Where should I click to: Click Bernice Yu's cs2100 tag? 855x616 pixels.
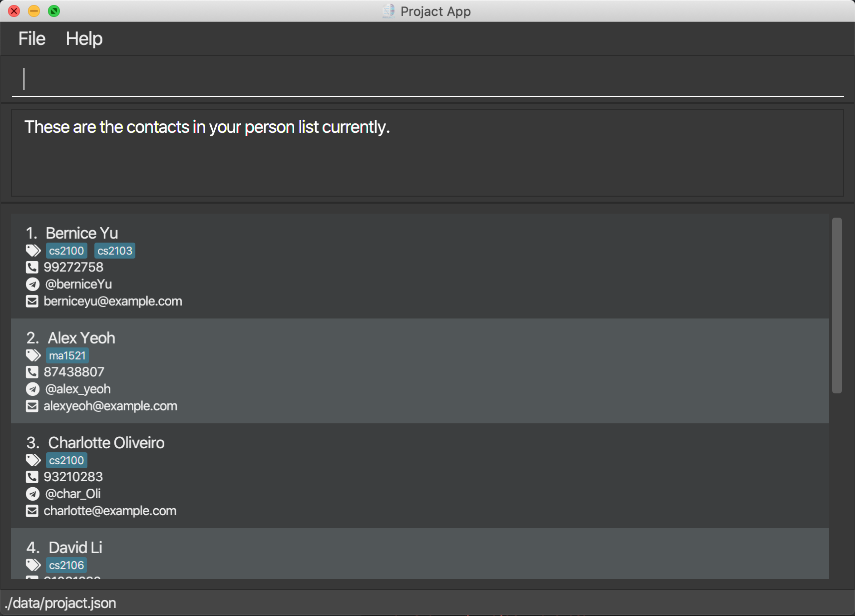tap(66, 251)
